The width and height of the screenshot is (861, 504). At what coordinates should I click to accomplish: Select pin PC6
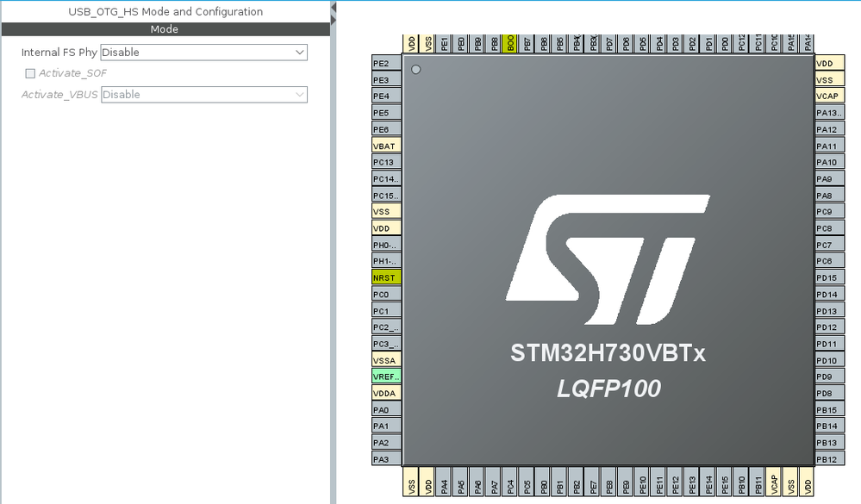pyautogui.click(x=830, y=261)
